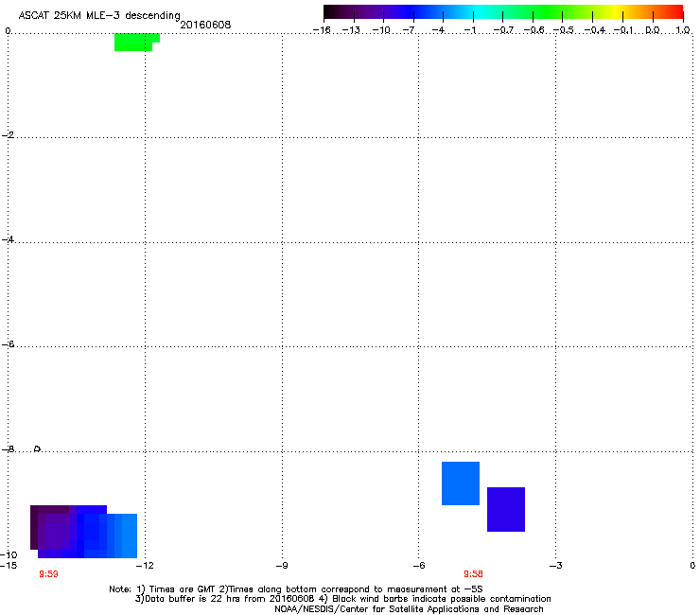
Task: Click the red time label 9:58
Action: pos(473,574)
